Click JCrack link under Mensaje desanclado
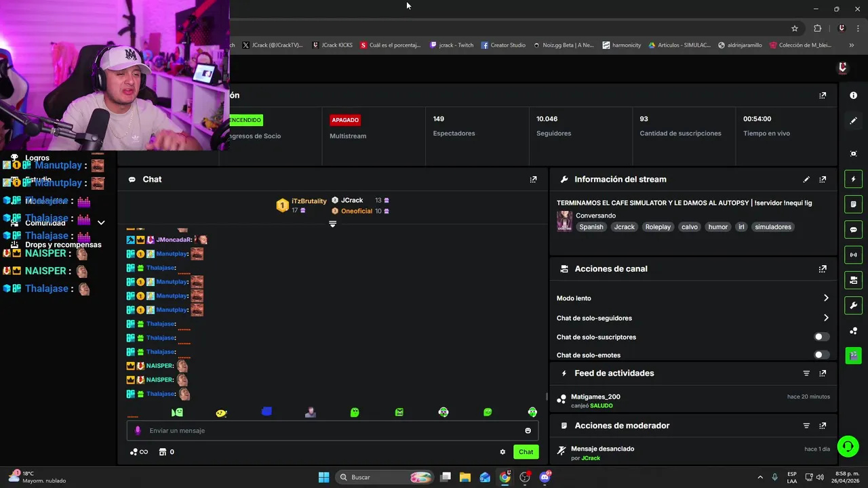Screen dimensions: 868x488 (591, 458)
